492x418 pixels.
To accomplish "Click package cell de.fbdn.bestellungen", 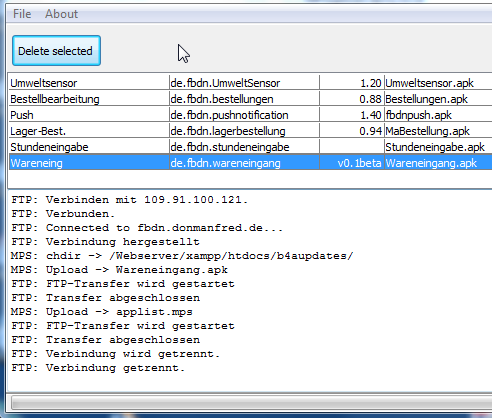I will click(244, 99).
